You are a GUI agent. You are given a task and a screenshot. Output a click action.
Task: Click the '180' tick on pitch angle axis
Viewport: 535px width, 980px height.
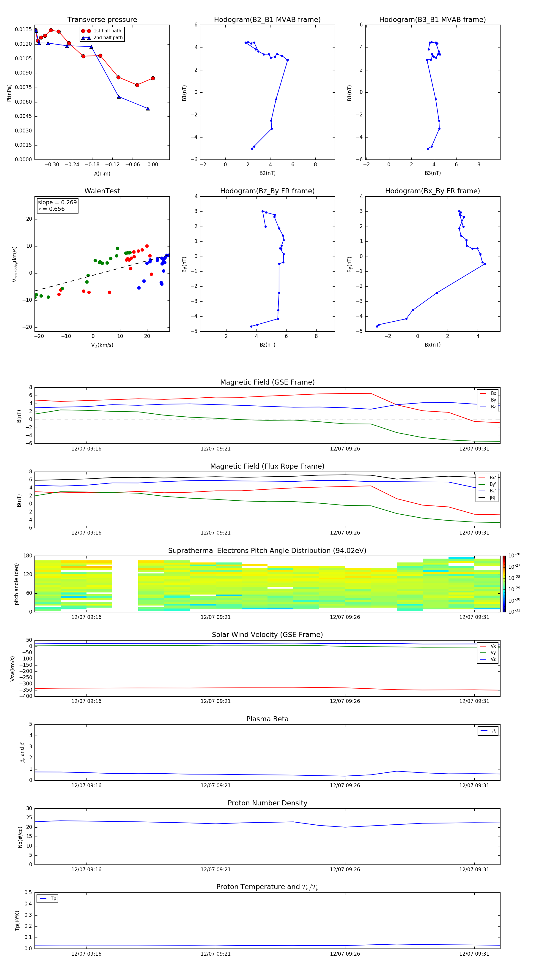coord(28,556)
